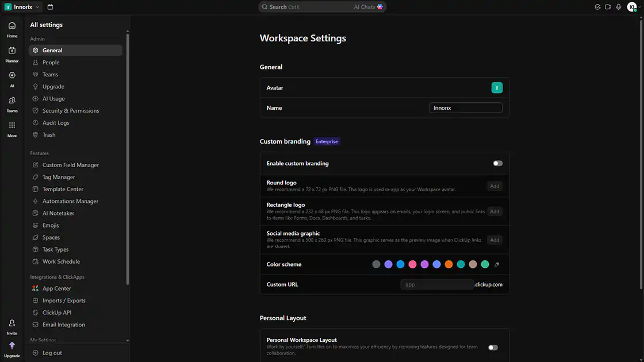Select the tan color scheme swatch
This screenshot has height=362, width=644.
tap(473, 265)
